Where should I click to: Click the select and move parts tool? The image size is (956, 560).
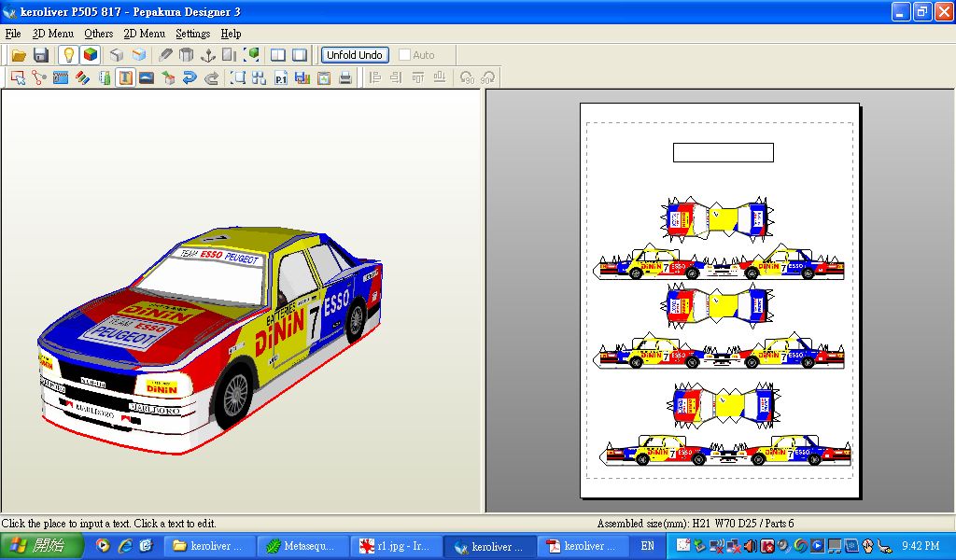(x=18, y=78)
